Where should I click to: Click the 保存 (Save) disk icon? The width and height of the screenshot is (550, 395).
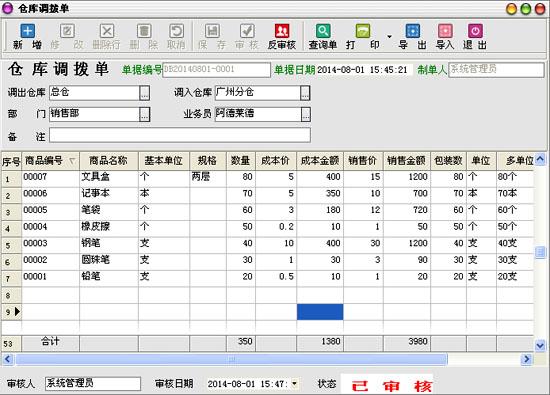click(x=212, y=31)
